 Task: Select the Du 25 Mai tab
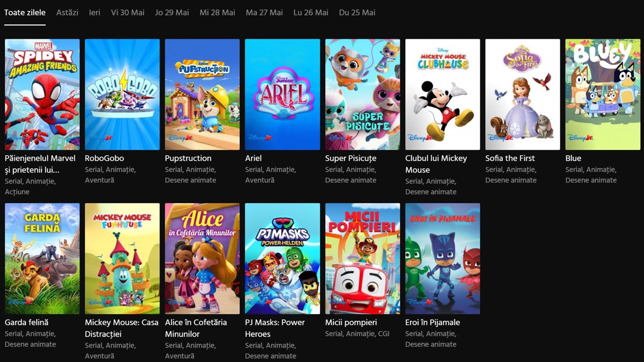[x=357, y=12]
